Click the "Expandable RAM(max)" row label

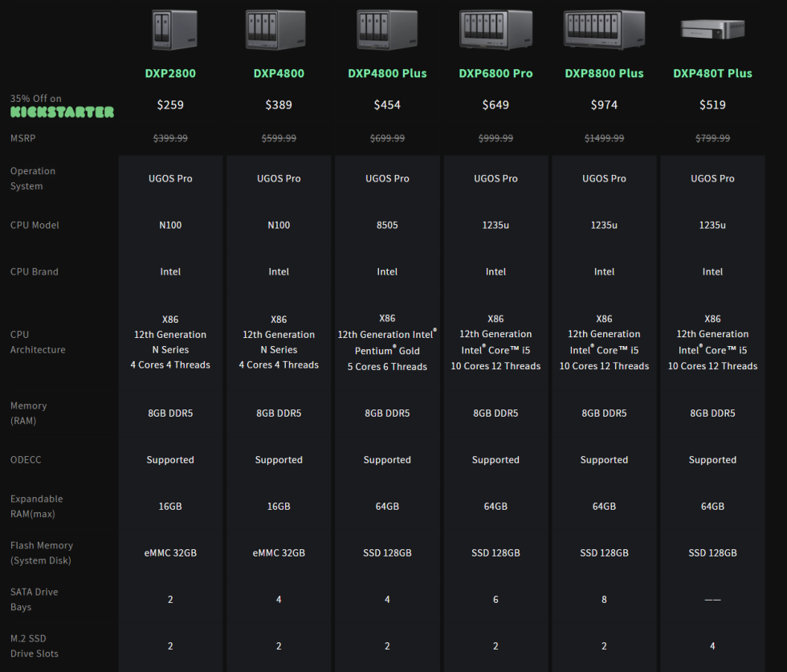tap(37, 507)
